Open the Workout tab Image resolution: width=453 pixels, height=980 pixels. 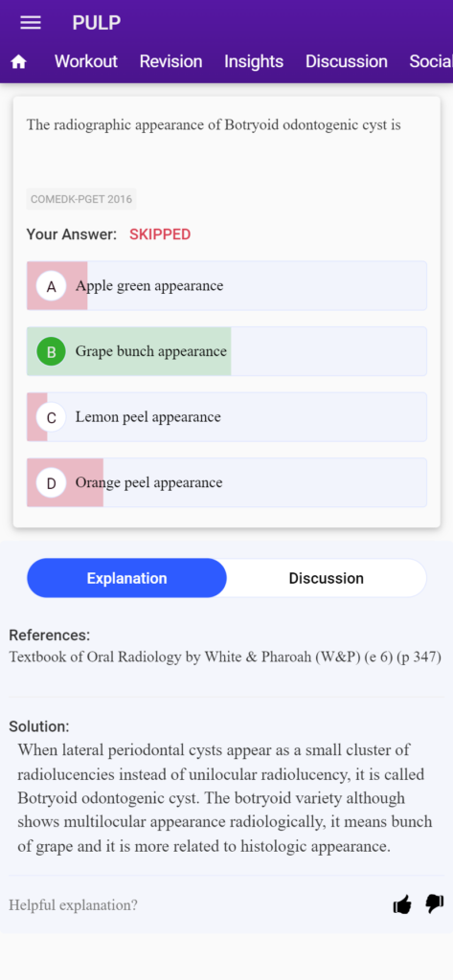click(86, 61)
